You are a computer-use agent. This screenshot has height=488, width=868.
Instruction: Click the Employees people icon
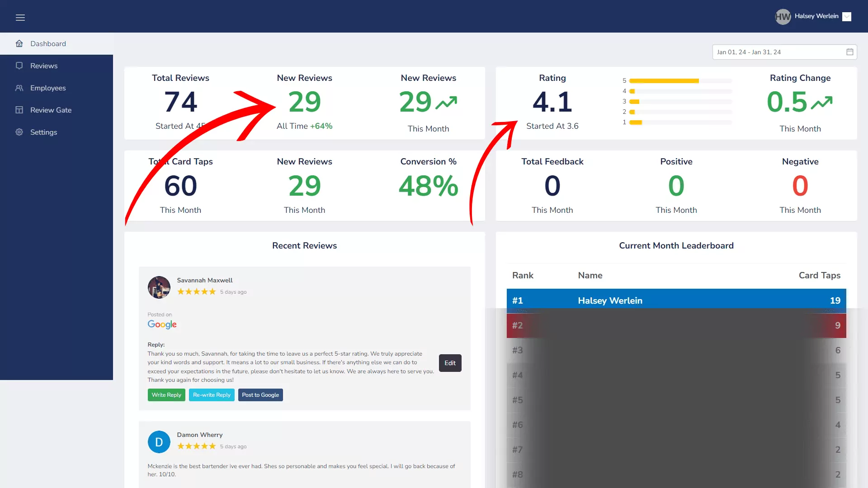[19, 88]
